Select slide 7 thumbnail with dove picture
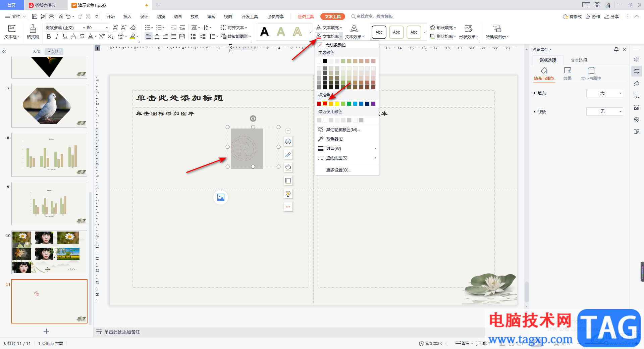This screenshot has width=644, height=349. [x=49, y=106]
